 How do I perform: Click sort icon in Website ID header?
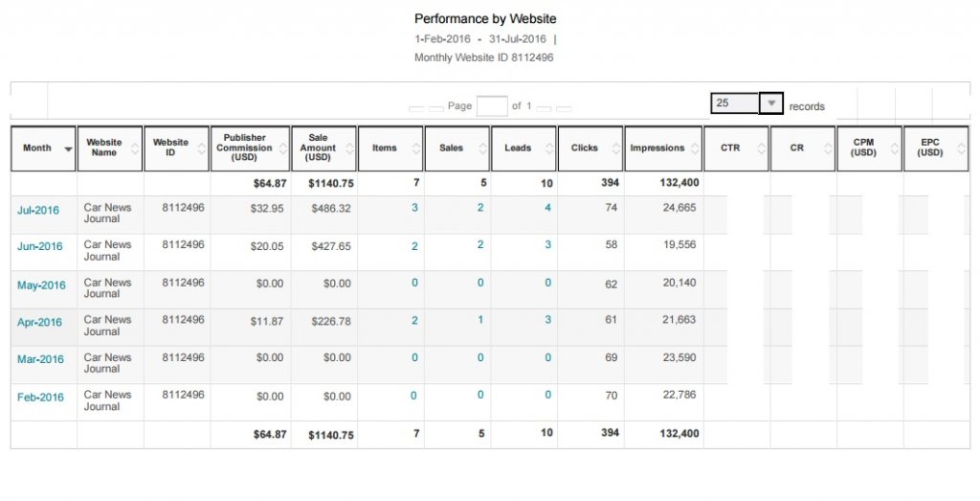tap(202, 148)
